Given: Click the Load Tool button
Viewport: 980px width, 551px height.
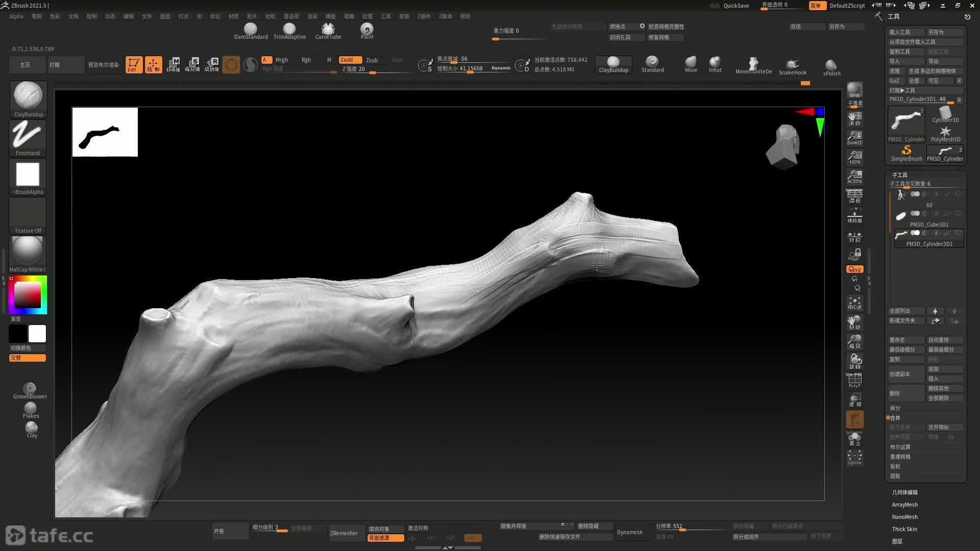Looking at the screenshot, I should 906,32.
